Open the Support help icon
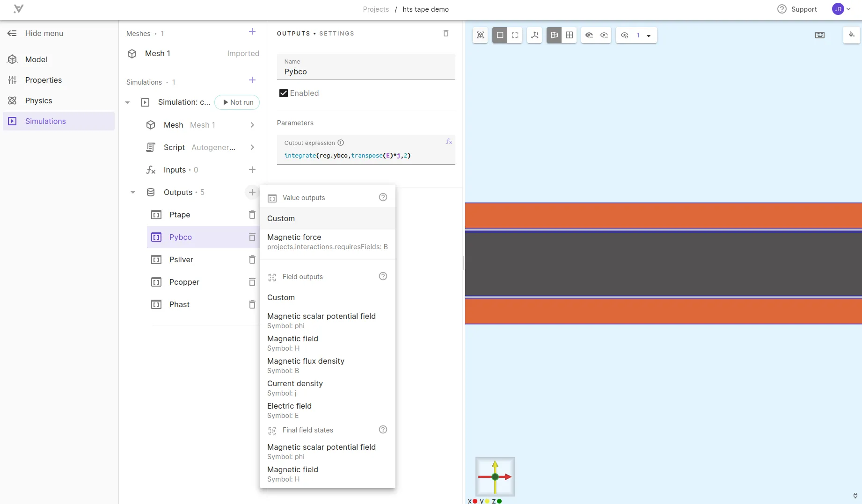 pos(782,9)
